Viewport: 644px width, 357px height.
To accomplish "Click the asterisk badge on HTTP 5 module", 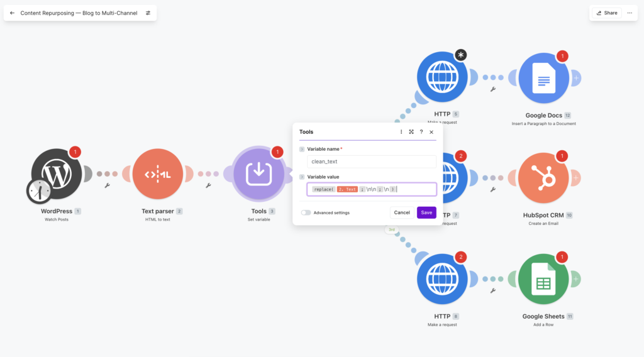I will coord(461,55).
